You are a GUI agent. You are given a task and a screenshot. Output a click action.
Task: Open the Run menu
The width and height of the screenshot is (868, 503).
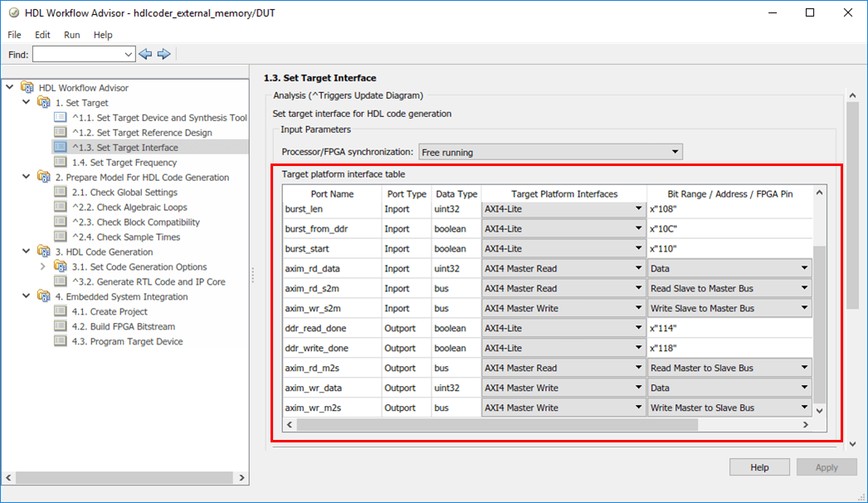tap(71, 35)
